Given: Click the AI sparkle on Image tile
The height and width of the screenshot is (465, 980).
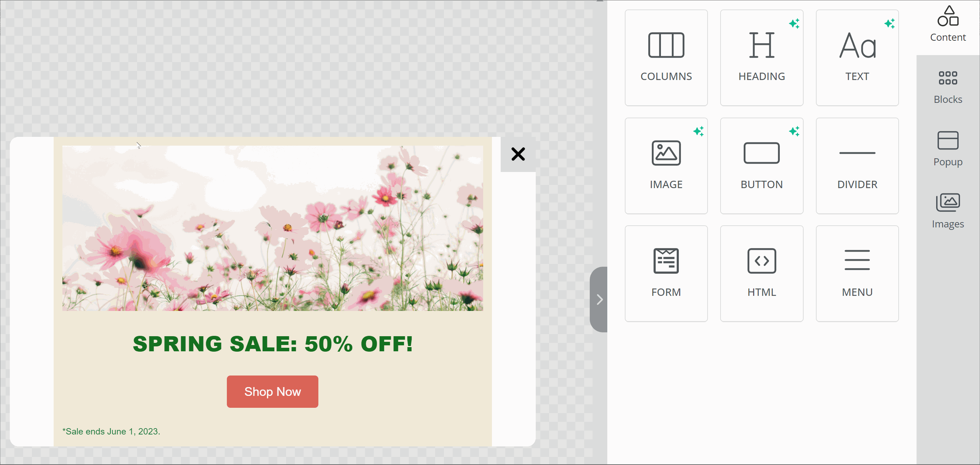Looking at the screenshot, I should pos(698,131).
